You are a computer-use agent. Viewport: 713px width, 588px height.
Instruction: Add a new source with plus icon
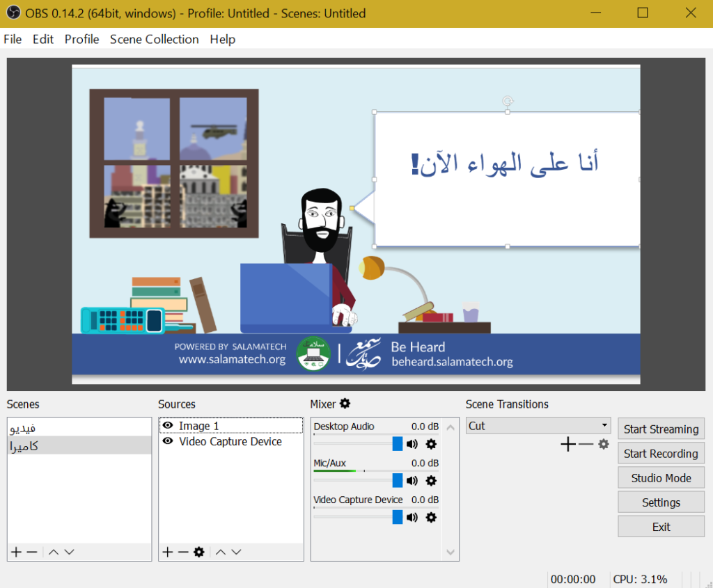168,552
